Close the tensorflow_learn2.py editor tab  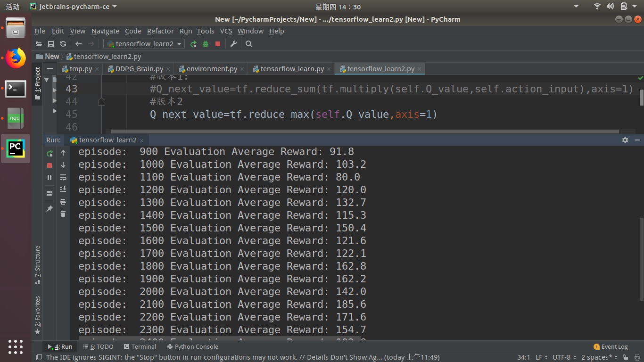pyautogui.click(x=419, y=69)
